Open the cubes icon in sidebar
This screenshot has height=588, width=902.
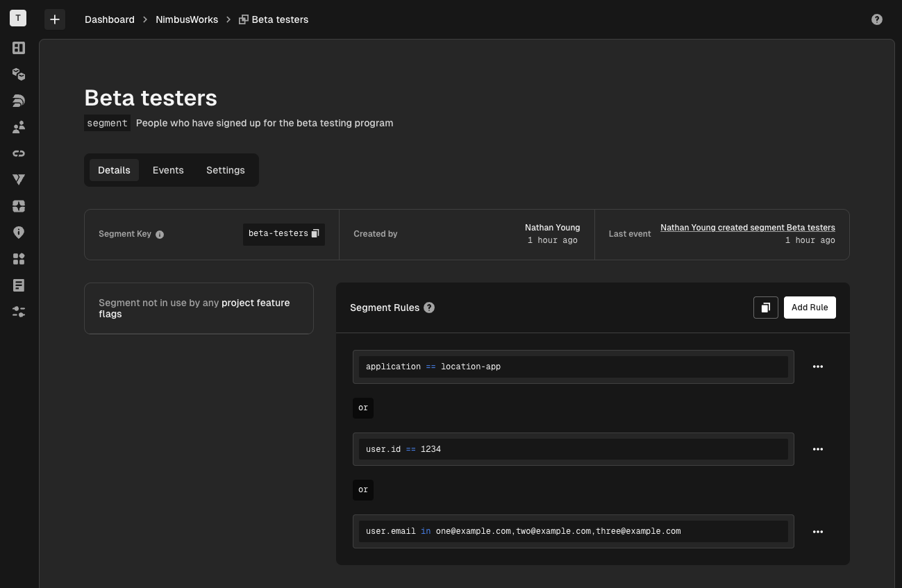click(x=19, y=74)
